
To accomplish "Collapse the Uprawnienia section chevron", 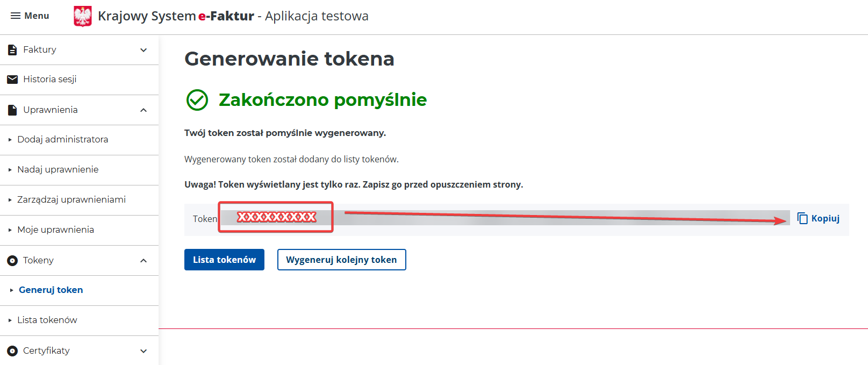I will pos(144,110).
